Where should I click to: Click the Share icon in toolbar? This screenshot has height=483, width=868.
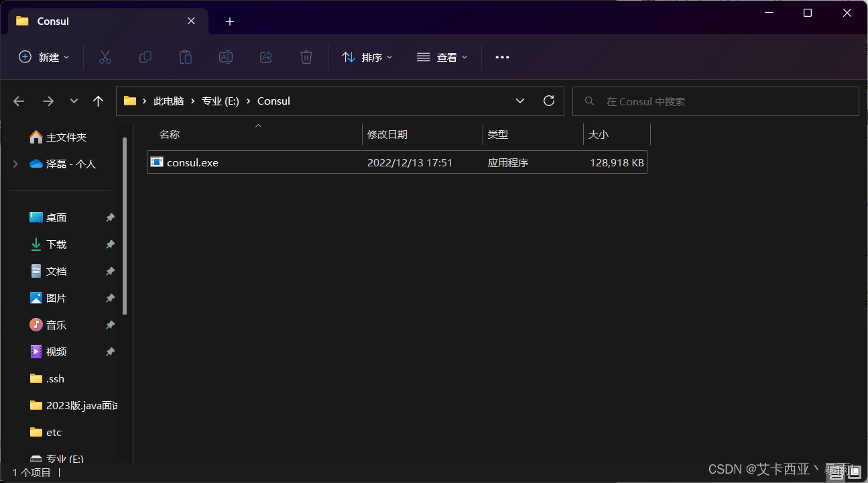[266, 57]
